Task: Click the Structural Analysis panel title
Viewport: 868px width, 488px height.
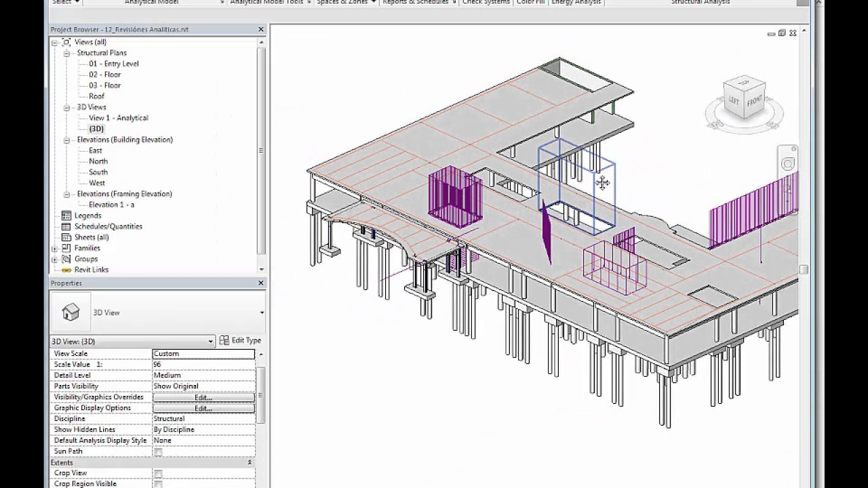Action: [701, 2]
